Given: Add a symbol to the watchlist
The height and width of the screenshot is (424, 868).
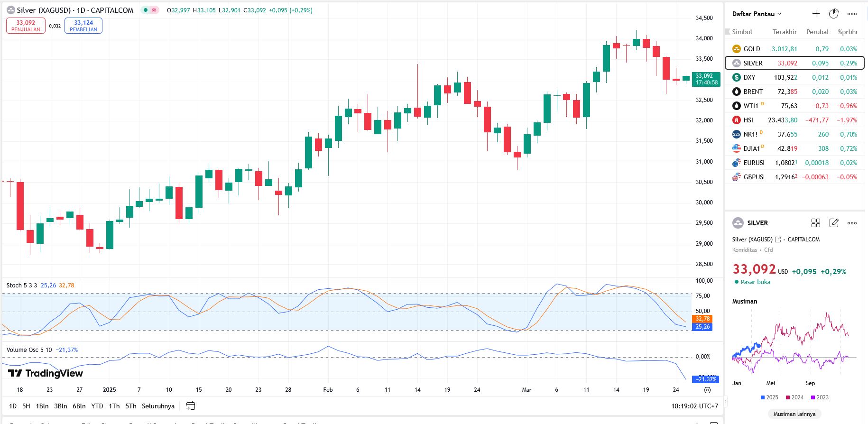Looking at the screenshot, I should [816, 14].
